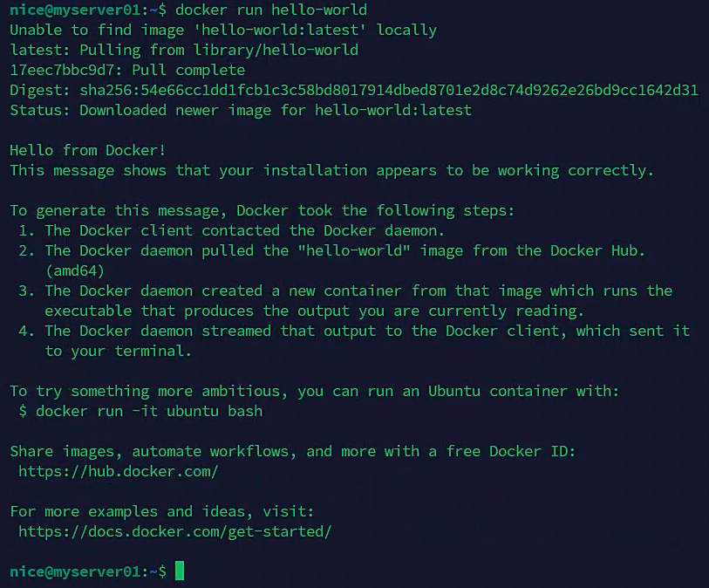
Task: Click step 1 about Docker client contacting daemon
Action: coord(231,230)
